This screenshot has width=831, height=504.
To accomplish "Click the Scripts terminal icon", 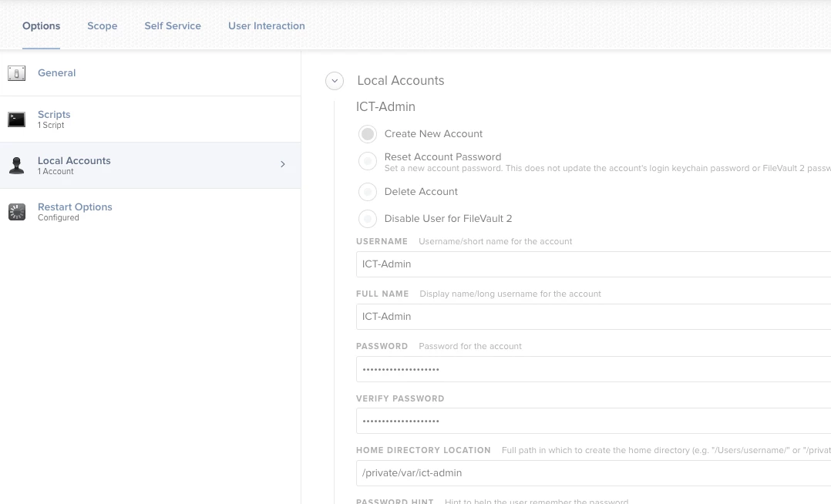I will pos(16,119).
